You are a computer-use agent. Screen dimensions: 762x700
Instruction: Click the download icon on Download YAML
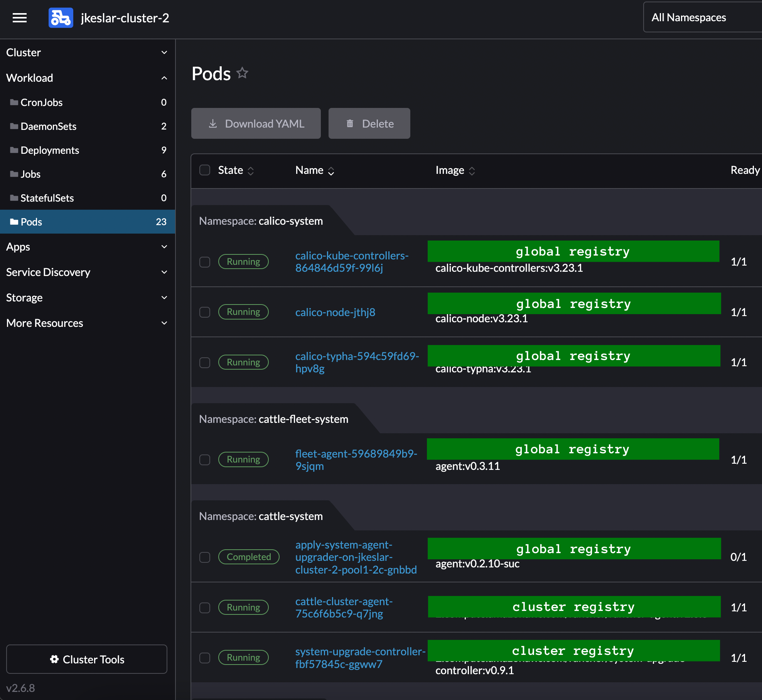tap(213, 123)
